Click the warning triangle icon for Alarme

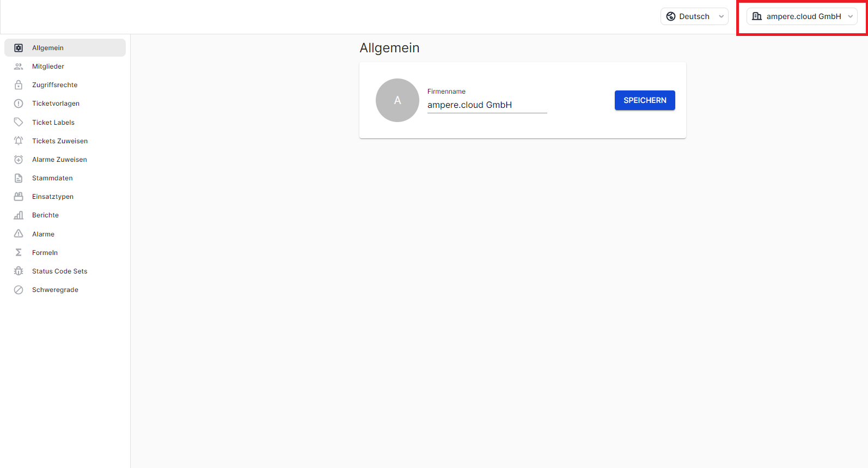tap(19, 234)
